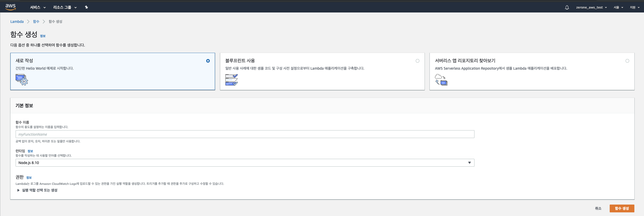Click the 기본 정보 section header
Image resolution: width=644 pixels, height=216 pixels.
coord(24,106)
